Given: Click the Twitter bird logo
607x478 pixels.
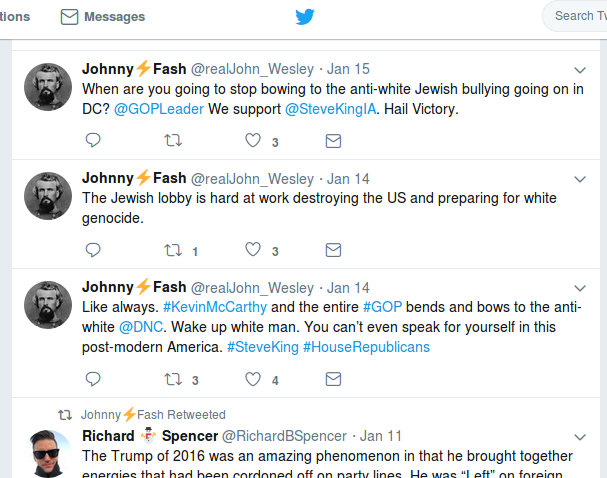Looking at the screenshot, I should coord(305,17).
